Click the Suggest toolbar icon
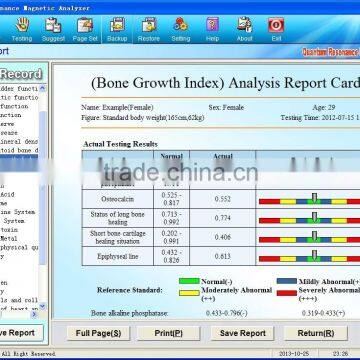The height and width of the screenshot is (360, 360). point(53,25)
